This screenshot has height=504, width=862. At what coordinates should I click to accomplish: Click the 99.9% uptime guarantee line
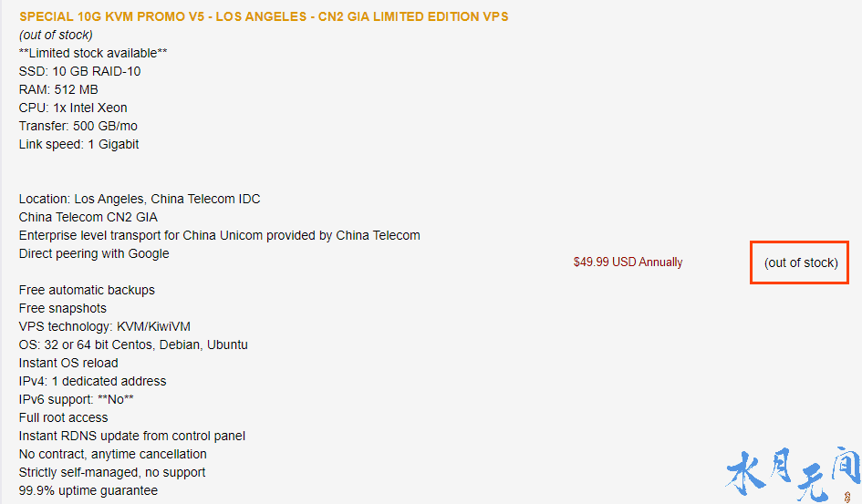[x=88, y=490]
